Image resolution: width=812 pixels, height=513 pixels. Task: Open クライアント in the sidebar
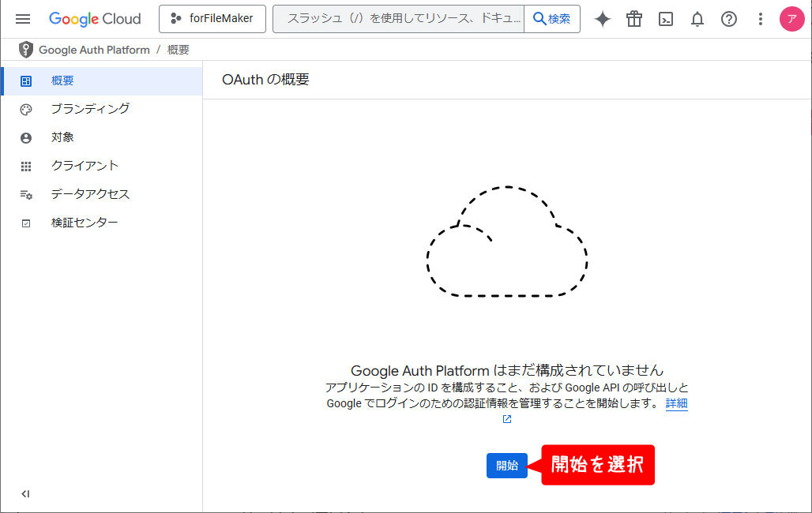pos(102,167)
